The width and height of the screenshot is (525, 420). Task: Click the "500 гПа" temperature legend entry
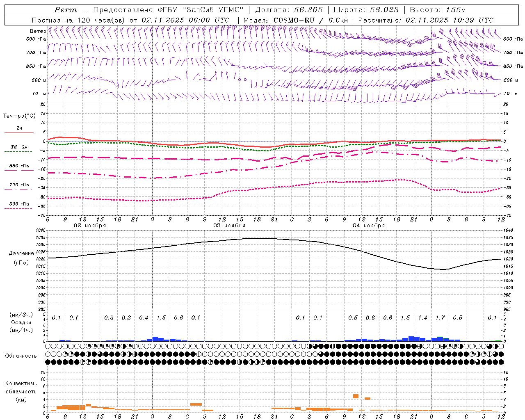[19, 203]
